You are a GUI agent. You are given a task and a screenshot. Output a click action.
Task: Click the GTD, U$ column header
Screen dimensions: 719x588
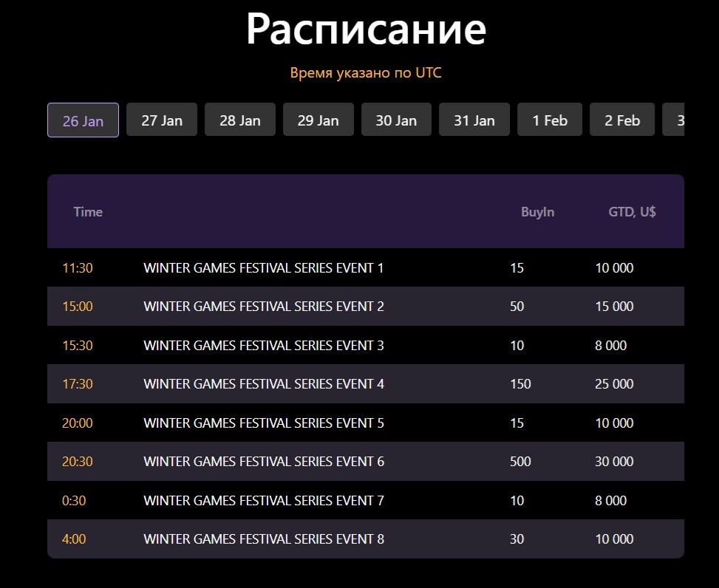pyautogui.click(x=632, y=212)
